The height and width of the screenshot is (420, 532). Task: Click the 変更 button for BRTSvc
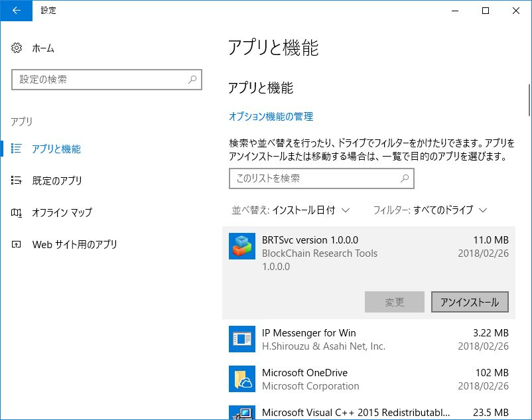tap(394, 302)
